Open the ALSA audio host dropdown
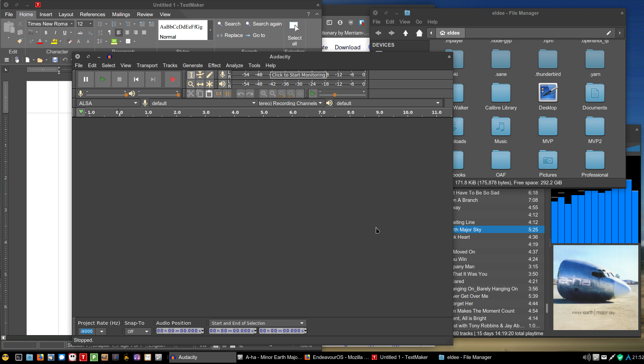The image size is (644, 364). [108, 103]
